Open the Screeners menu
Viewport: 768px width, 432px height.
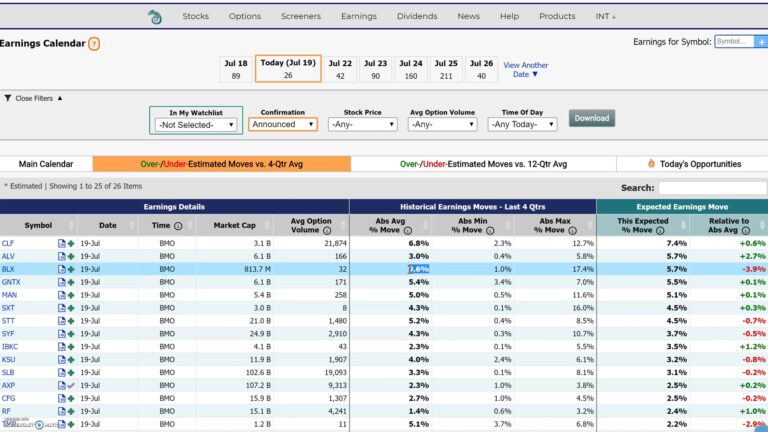pos(301,16)
